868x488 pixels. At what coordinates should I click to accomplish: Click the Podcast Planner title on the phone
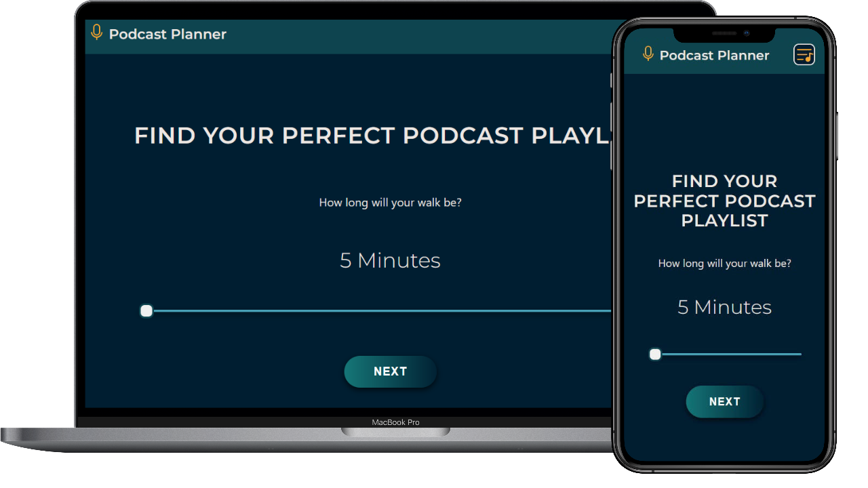click(x=714, y=56)
